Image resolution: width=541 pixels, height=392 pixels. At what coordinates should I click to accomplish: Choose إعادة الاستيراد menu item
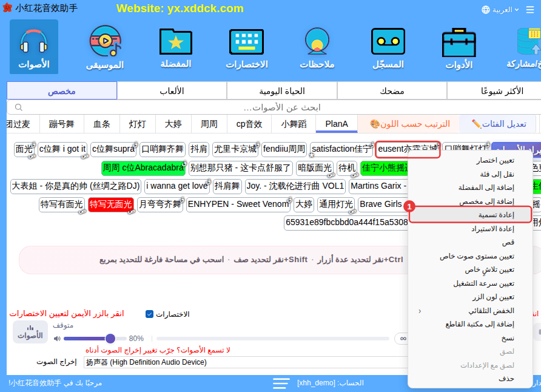click(469, 229)
